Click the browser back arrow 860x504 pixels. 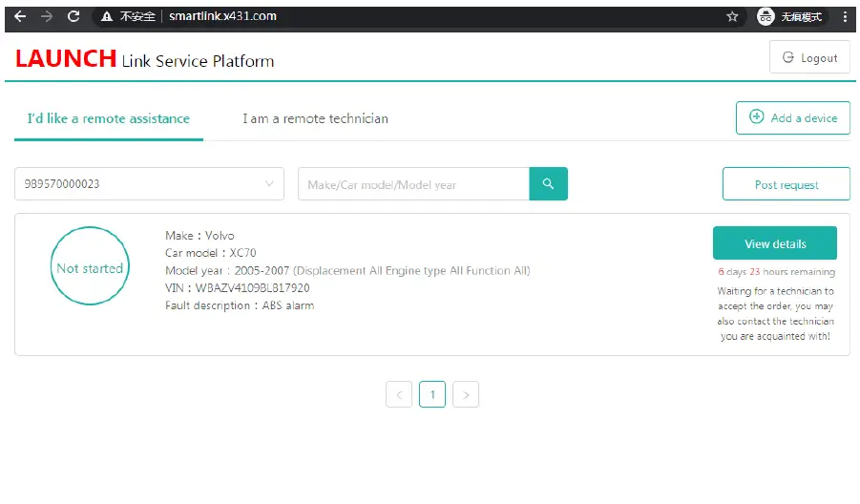[20, 16]
